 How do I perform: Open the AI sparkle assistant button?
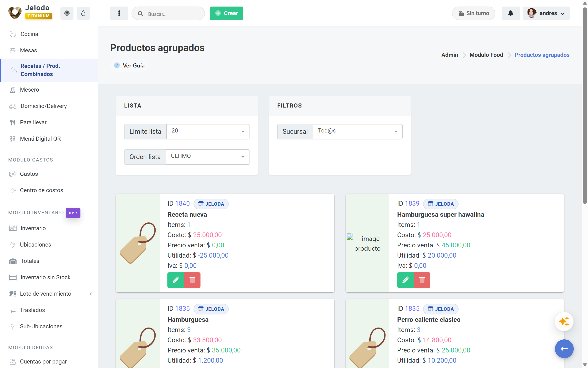pyautogui.click(x=564, y=321)
